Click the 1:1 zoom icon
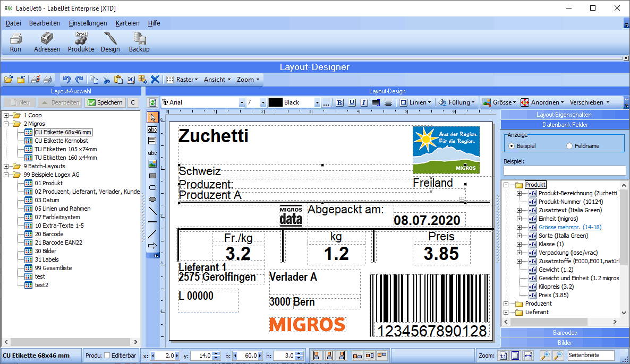 (x=503, y=355)
